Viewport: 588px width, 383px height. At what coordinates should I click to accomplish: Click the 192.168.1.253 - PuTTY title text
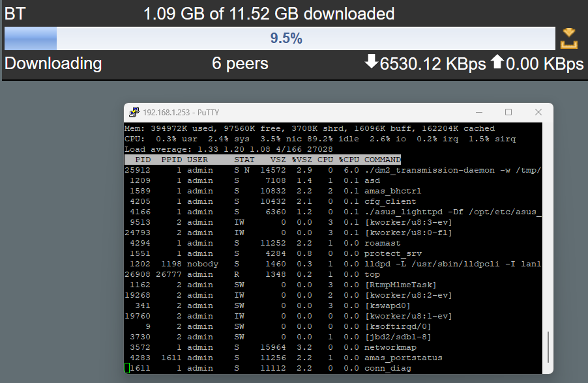coord(181,113)
